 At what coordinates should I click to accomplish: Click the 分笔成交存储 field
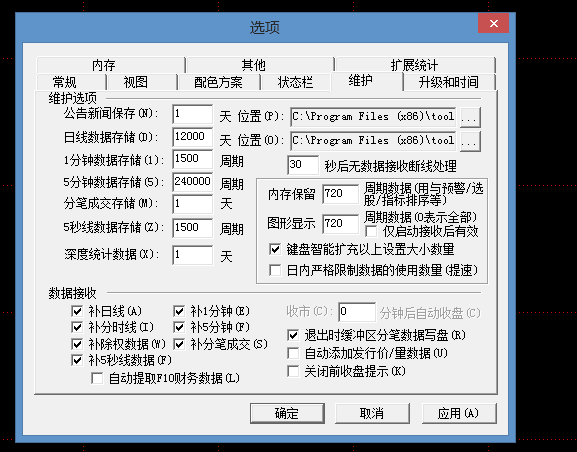point(192,204)
